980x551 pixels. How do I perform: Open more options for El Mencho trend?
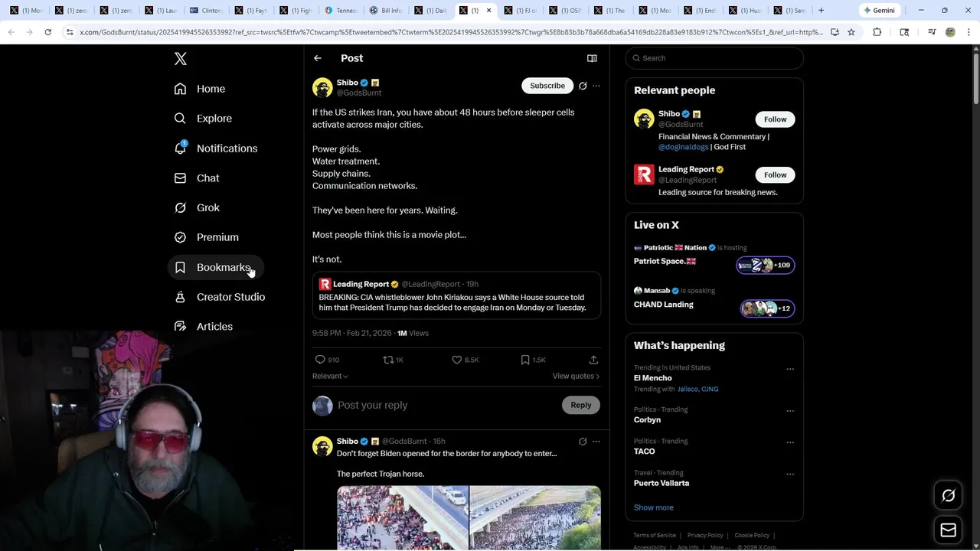coord(790,369)
